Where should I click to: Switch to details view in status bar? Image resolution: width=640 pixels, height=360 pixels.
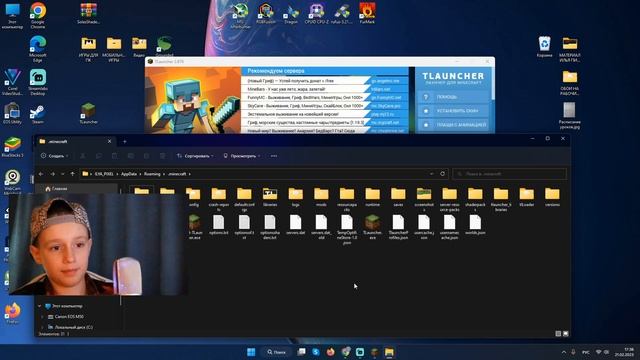point(558,333)
